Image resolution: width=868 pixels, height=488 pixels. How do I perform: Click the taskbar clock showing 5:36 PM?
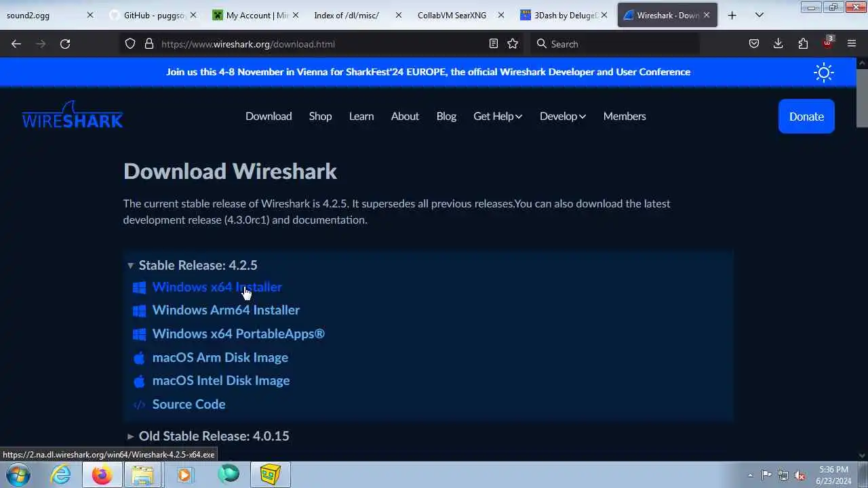[x=833, y=475]
